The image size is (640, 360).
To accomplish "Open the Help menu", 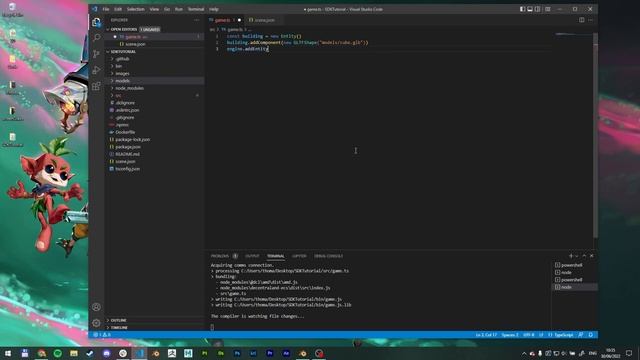I will coord(213,9).
